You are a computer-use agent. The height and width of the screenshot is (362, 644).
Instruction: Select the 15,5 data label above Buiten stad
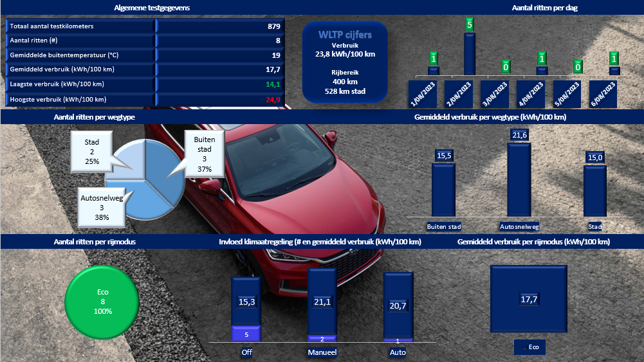pos(444,156)
